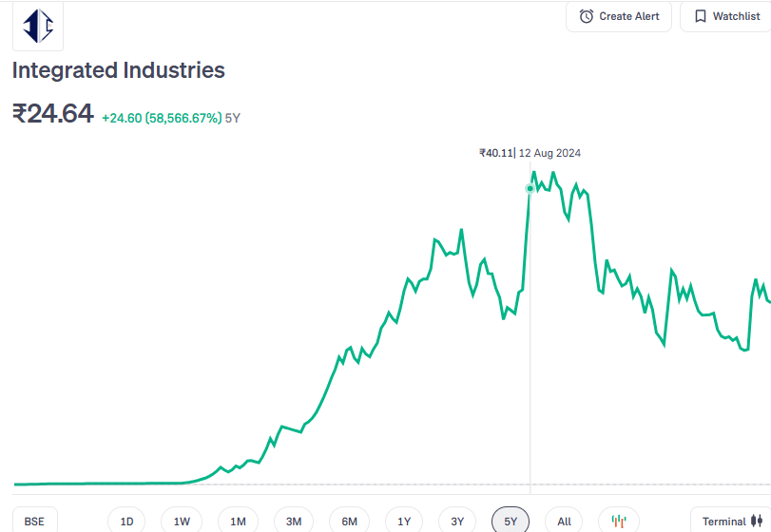
Task: View the All time chart range
Action: (564, 521)
